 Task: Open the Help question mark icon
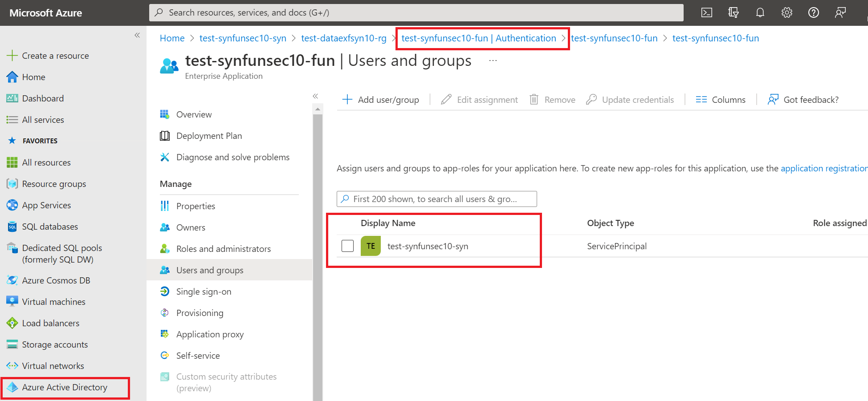(814, 12)
